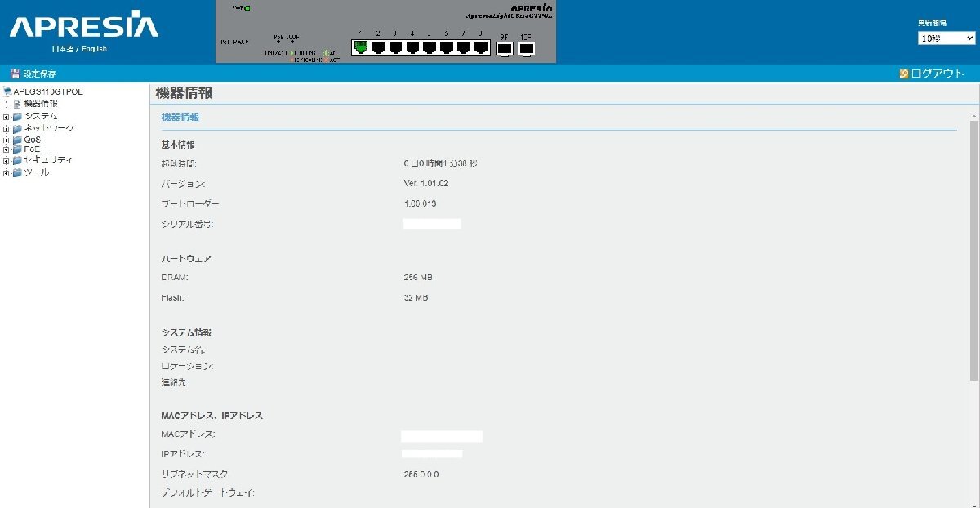980x508 pixels.
Task: Click the MACアドレス: field label
Action: 189,434
